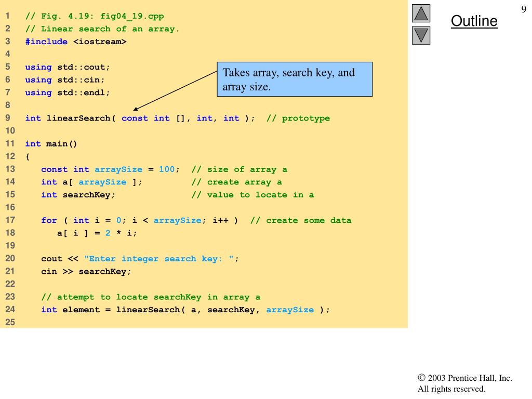This screenshot has width=532, height=399.
Task: Click the 'using std::cin;' line
Action: [x=65, y=80]
